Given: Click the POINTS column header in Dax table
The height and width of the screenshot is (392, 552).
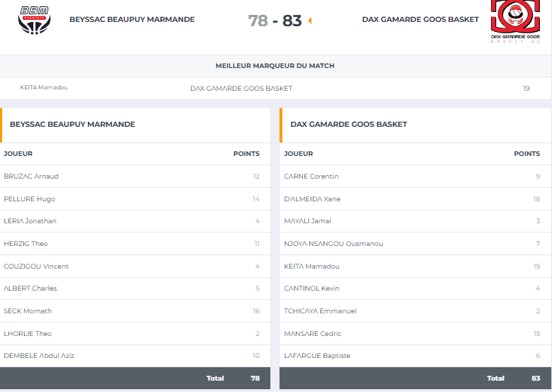Looking at the screenshot, I should coord(526,154).
